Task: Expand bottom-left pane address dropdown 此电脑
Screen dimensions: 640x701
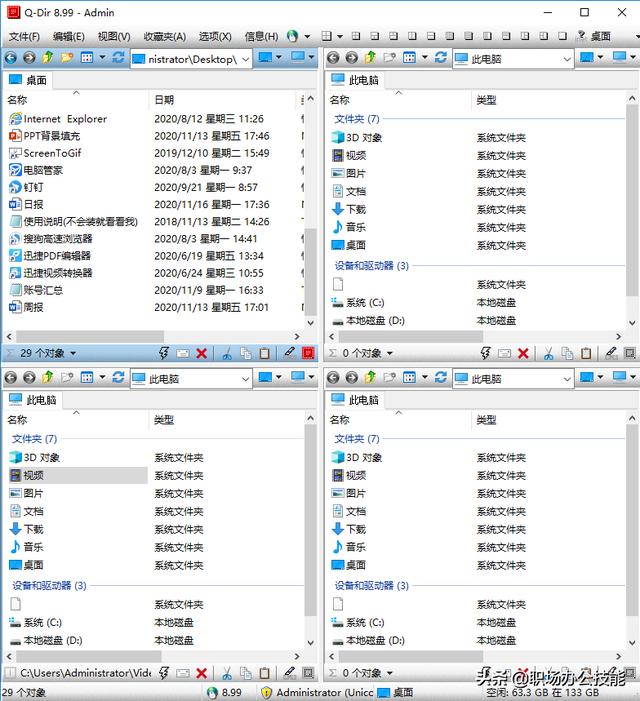Action: (245, 379)
